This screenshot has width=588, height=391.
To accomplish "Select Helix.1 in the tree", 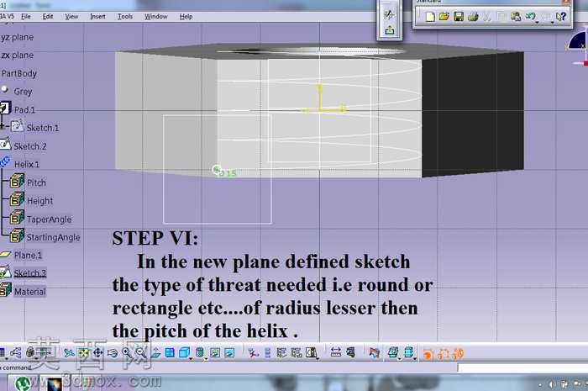I will tap(26, 164).
